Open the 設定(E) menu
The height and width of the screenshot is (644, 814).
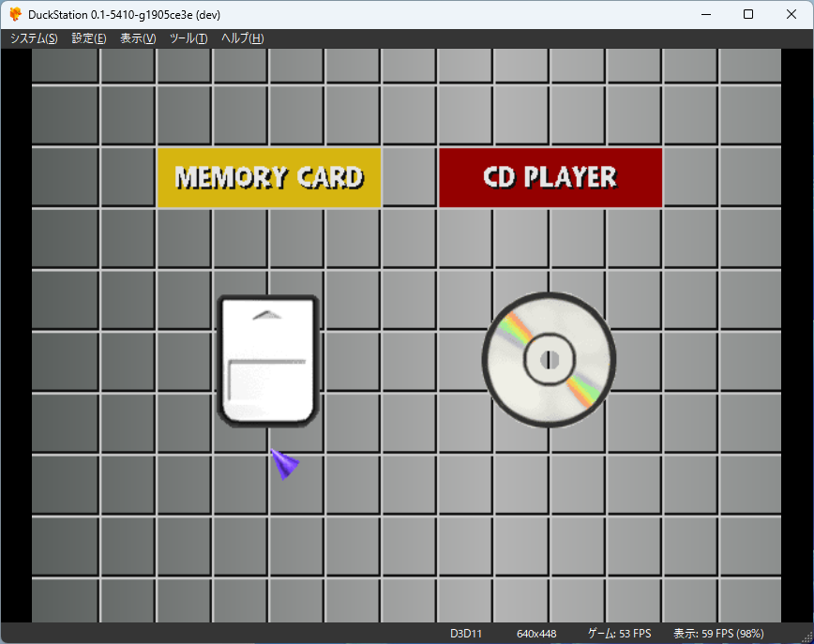coord(89,38)
